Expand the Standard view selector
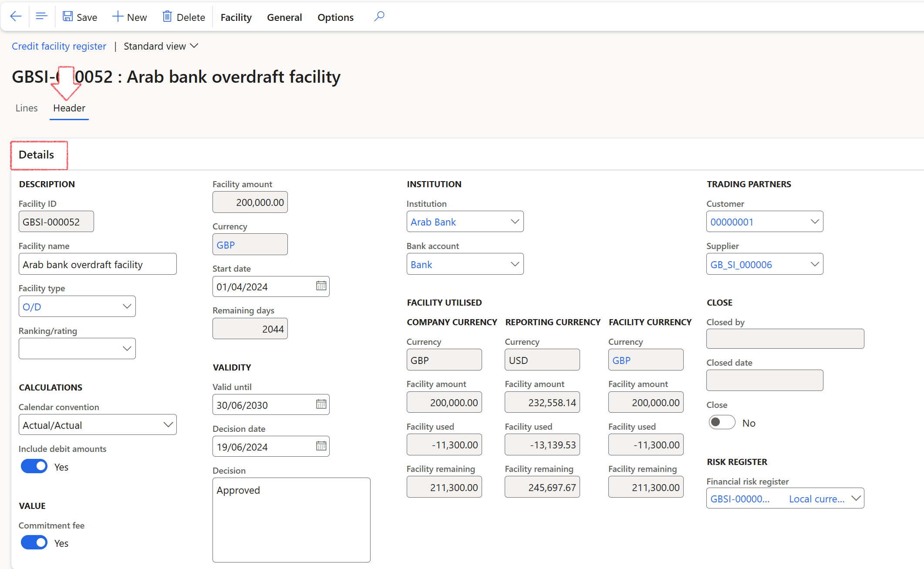 [161, 46]
